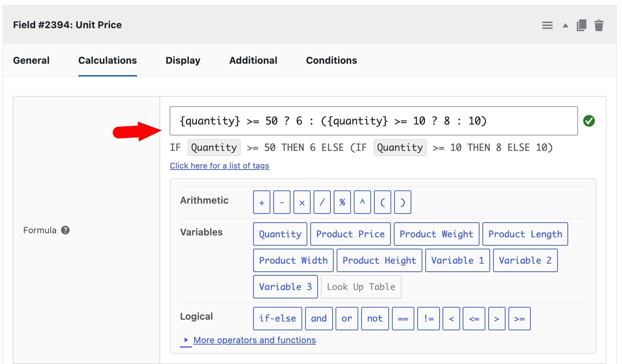Image resolution: width=622 pixels, height=364 pixels.
Task: Select the Calculations tab
Action: coord(107,60)
